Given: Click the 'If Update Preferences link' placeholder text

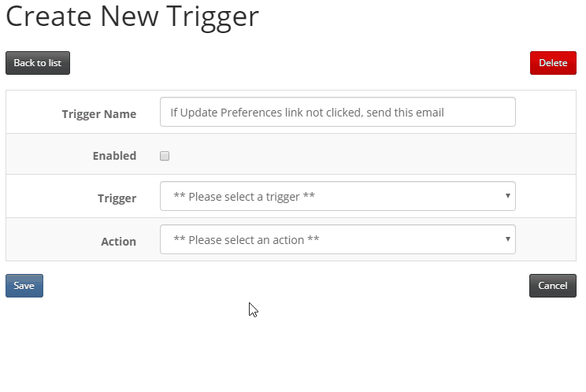Looking at the screenshot, I should click(307, 113).
